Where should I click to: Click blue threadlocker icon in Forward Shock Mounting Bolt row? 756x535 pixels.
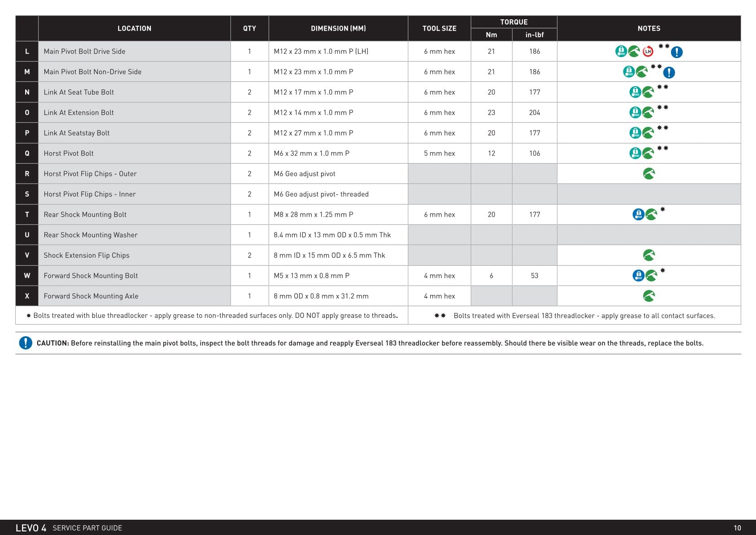(x=638, y=276)
